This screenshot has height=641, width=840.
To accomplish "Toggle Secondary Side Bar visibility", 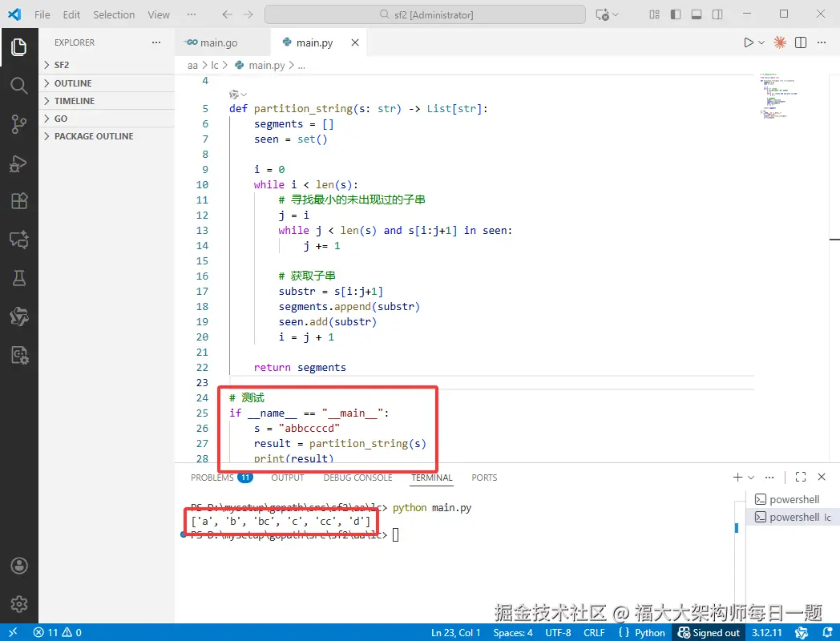I will (717, 14).
